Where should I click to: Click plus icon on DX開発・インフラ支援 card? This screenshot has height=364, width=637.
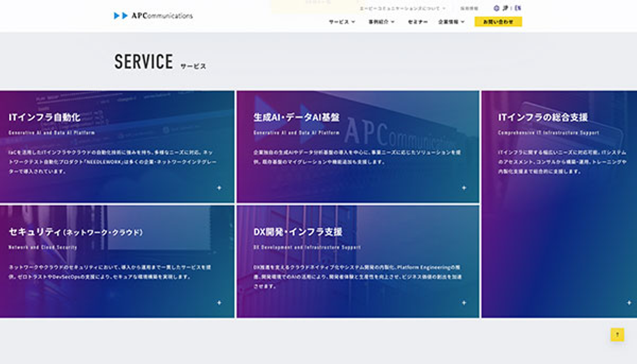[464, 303]
